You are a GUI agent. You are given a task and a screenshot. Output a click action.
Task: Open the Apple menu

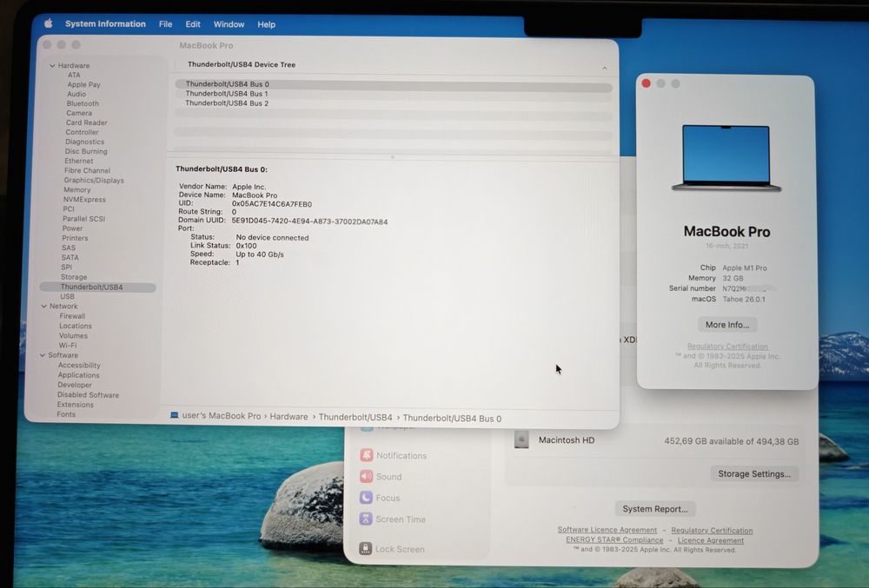[48, 23]
